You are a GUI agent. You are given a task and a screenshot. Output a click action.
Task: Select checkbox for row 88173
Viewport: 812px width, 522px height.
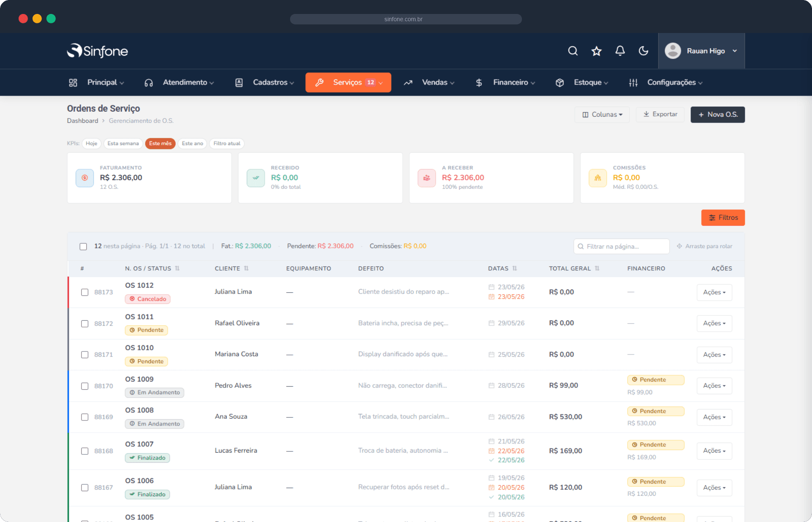pos(85,292)
